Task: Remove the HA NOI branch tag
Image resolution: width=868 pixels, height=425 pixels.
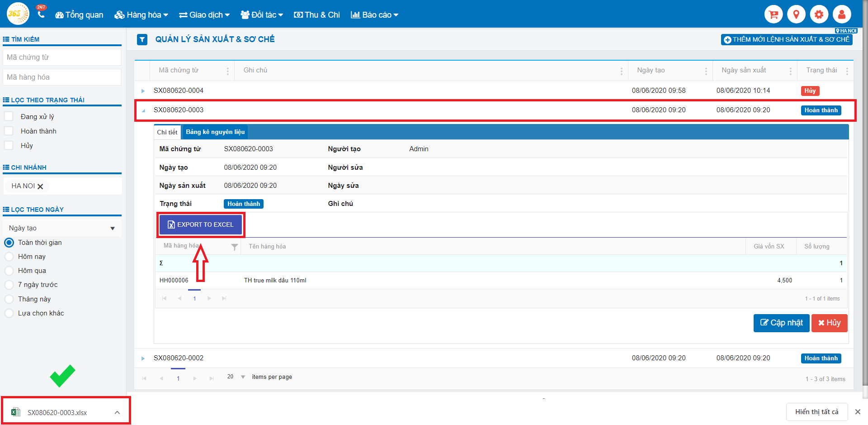Action: coord(40,186)
